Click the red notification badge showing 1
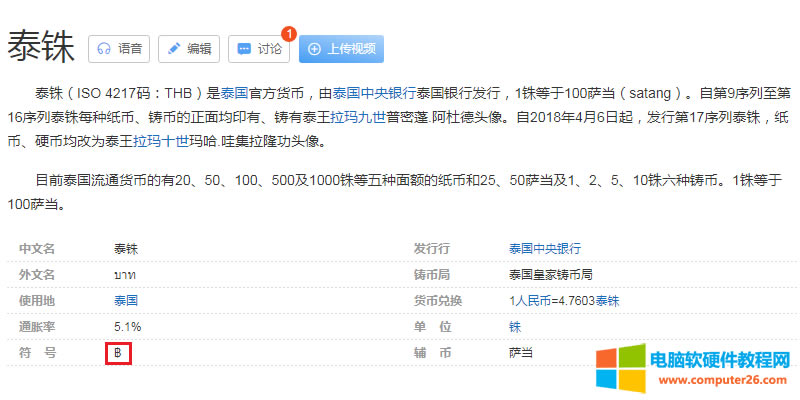The width and height of the screenshot is (800, 400). pos(290,35)
